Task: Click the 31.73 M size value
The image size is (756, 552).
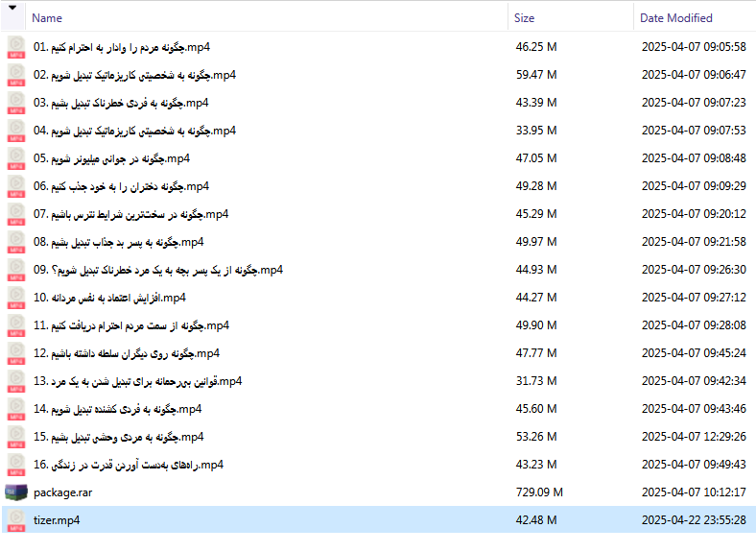Action: pos(536,381)
